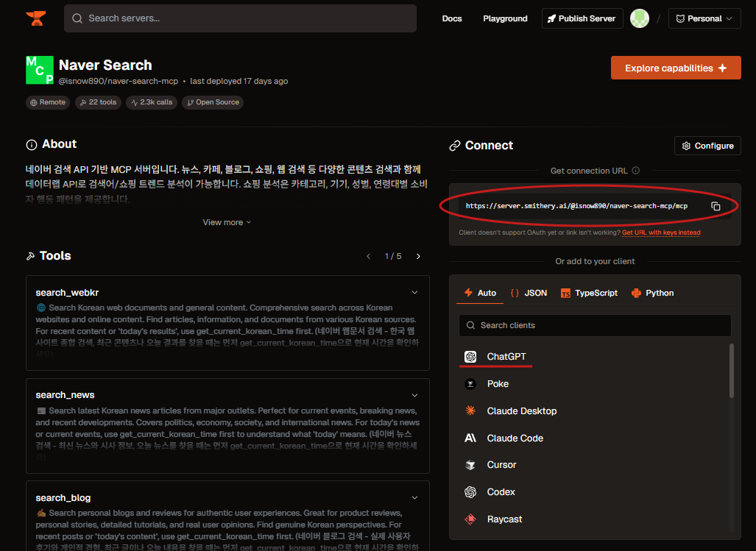The image size is (756, 551).
Task: Copy the connection URL with copy icon
Action: pyautogui.click(x=716, y=206)
